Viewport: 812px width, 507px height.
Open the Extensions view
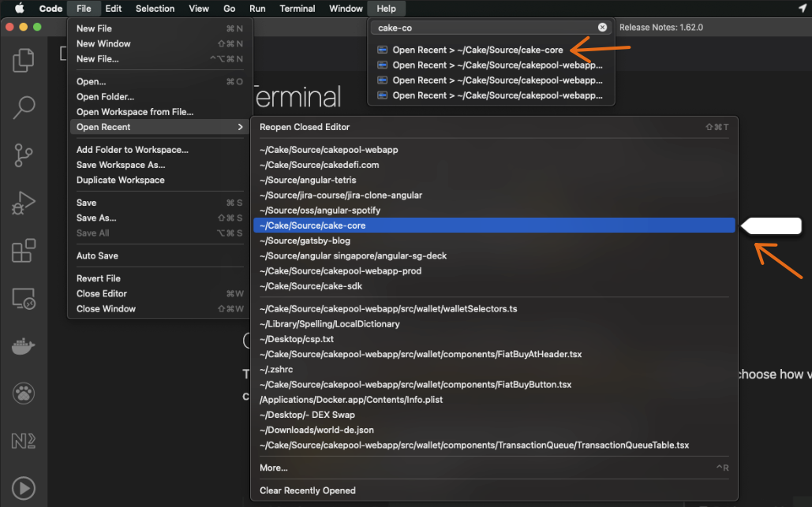point(24,251)
